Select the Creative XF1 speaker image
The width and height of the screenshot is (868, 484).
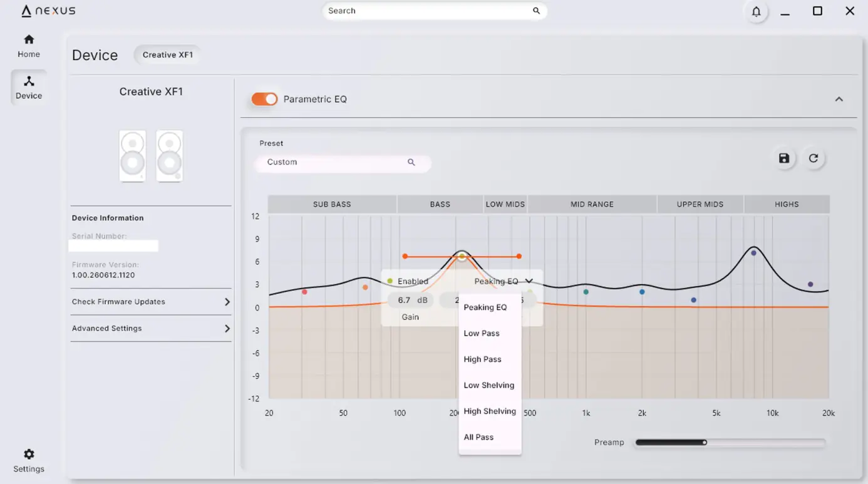coord(151,156)
